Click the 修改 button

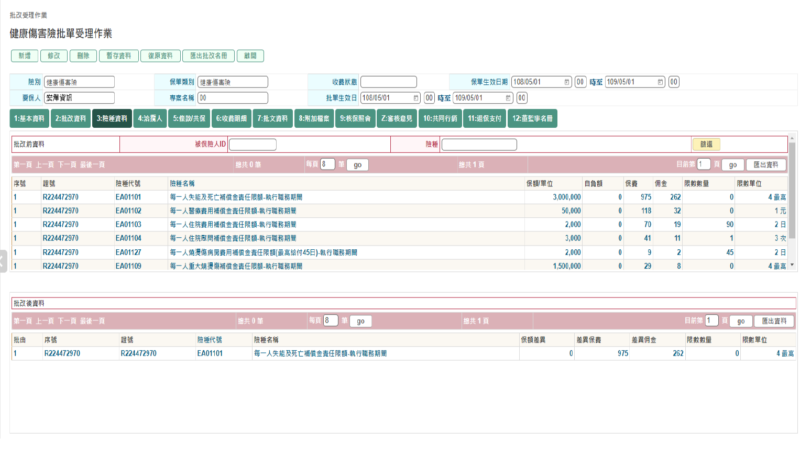click(54, 56)
